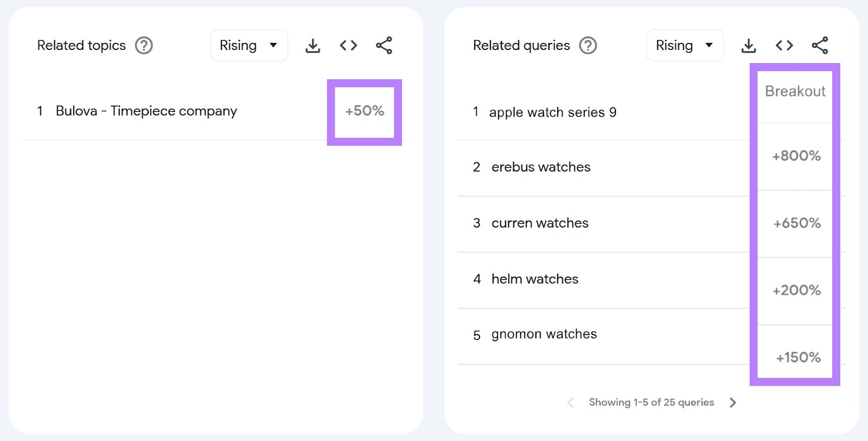Open the Rising dropdown in Related queries
The height and width of the screenshot is (441, 868).
click(685, 46)
